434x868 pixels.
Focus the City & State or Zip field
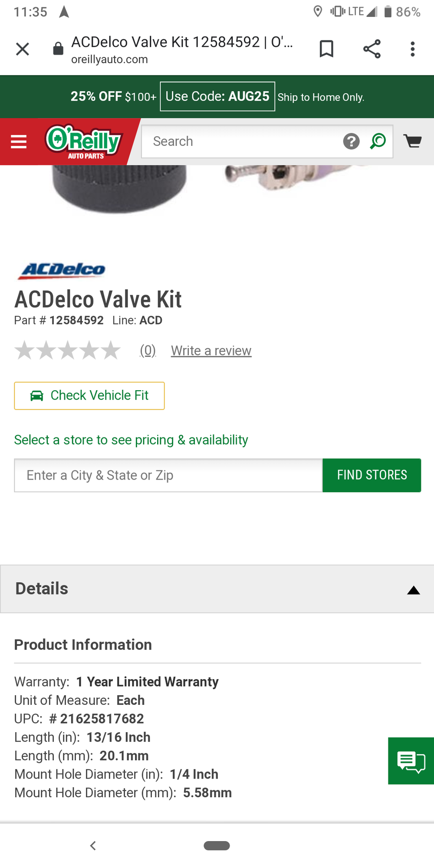(168, 475)
